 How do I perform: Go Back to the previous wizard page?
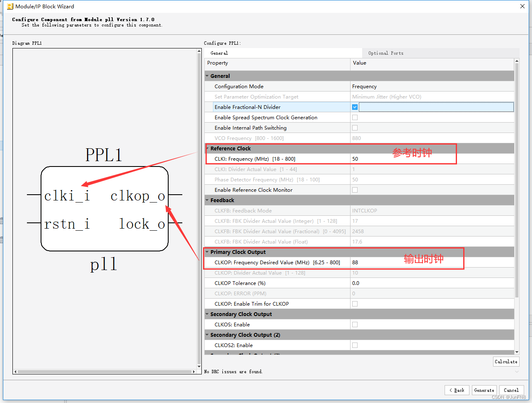coord(457,390)
